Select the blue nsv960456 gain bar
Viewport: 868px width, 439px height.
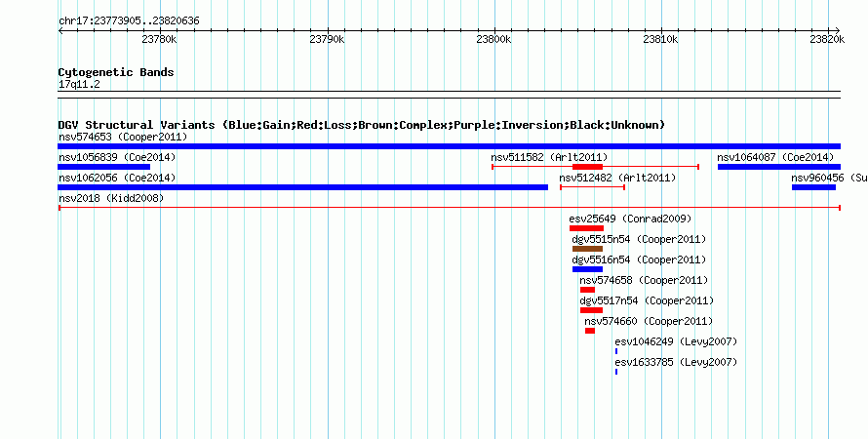813,187
